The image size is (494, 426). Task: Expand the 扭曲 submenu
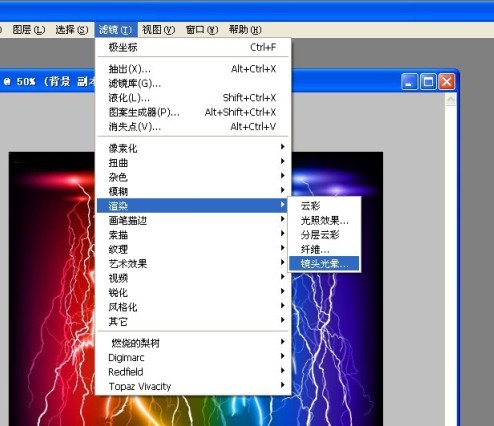click(x=193, y=163)
